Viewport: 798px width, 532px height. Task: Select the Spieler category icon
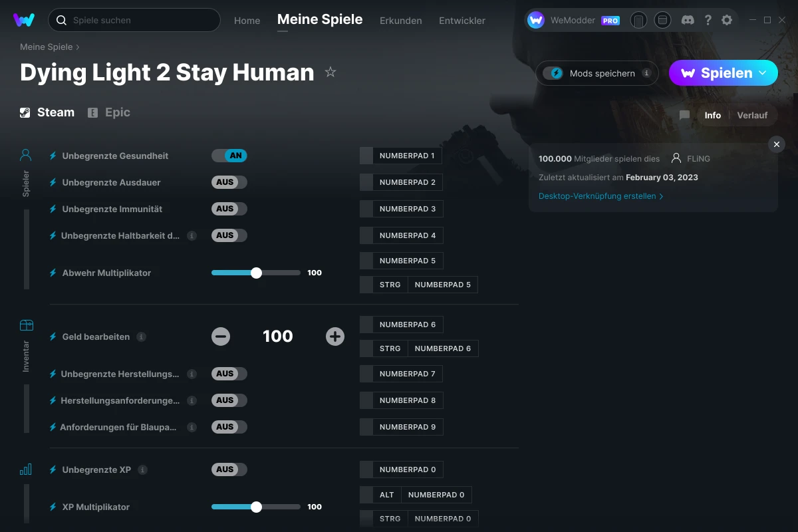(x=26, y=156)
